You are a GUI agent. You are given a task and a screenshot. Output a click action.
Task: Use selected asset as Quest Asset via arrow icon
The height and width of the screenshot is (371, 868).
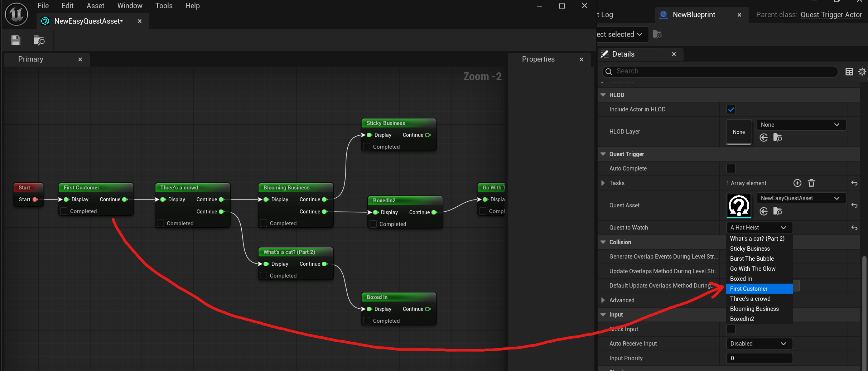pyautogui.click(x=763, y=211)
